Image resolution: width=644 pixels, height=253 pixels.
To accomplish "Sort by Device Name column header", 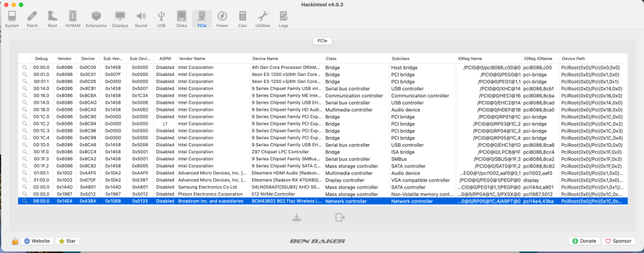I will tap(287, 59).
